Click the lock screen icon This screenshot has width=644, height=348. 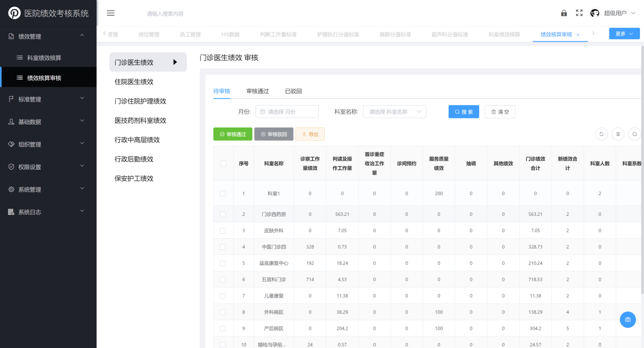pos(564,13)
